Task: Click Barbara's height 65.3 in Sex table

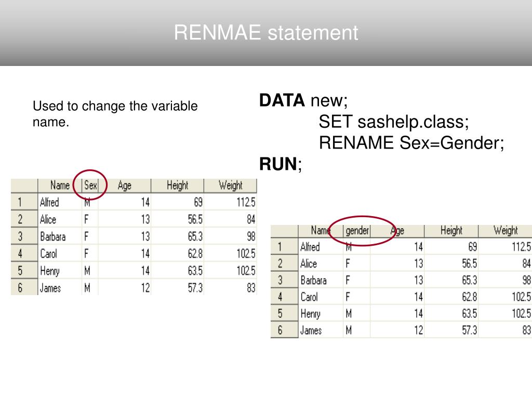Action: (195, 236)
